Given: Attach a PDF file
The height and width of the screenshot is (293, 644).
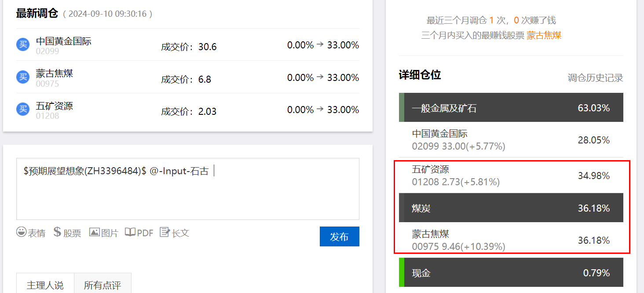Looking at the screenshot, I should [x=139, y=233].
